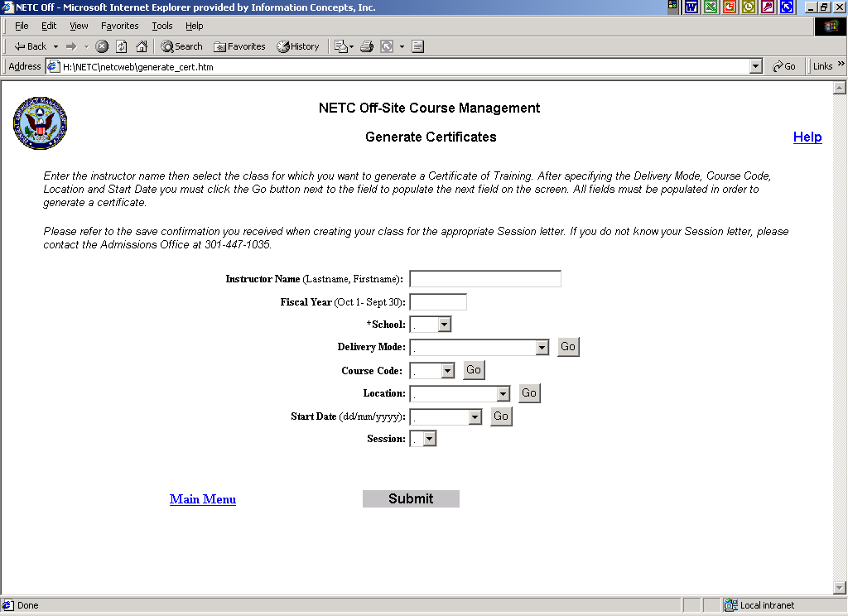Screen dimensions: 848x616
Task: Go to the Home page icon
Action: (x=142, y=46)
